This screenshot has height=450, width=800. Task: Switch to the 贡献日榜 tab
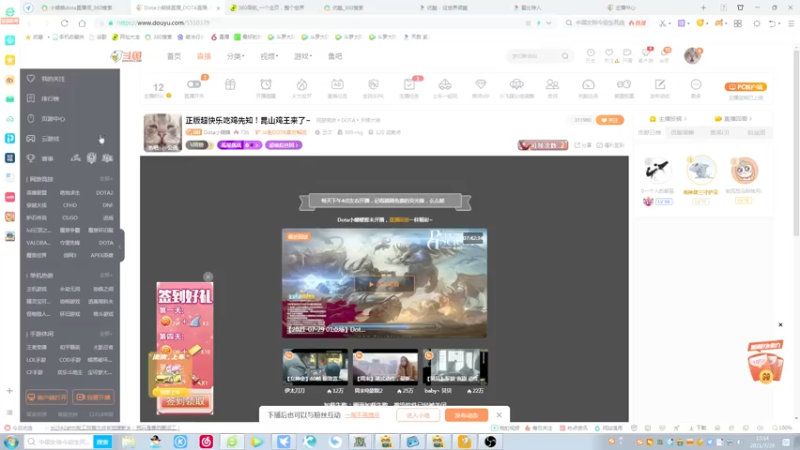coord(649,133)
